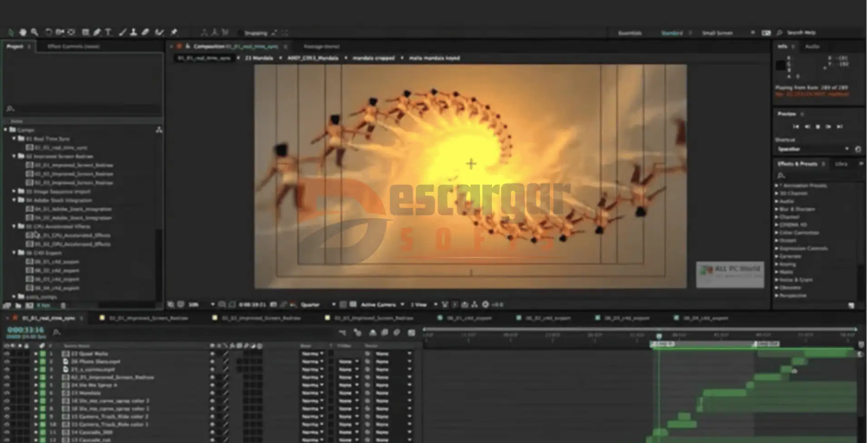
Task: Toggle the Snapping checkbox
Action: 240,33
